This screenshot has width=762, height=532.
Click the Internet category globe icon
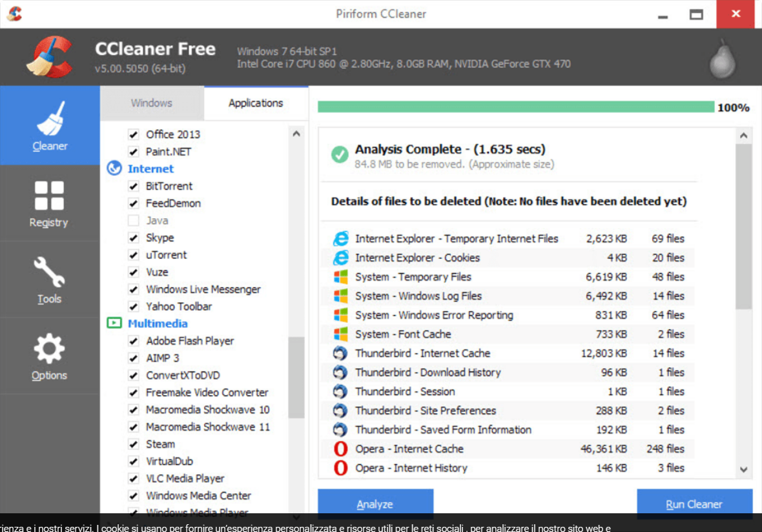tap(114, 168)
